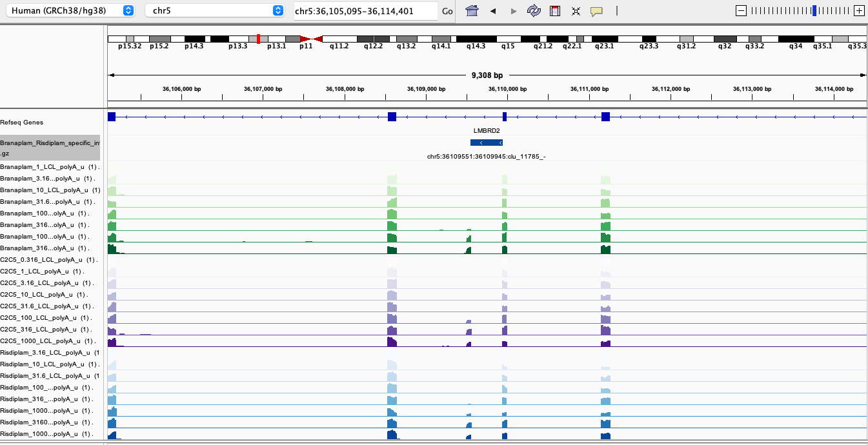Click the define region of interest icon
The height and width of the screenshot is (445, 868).
[554, 11]
